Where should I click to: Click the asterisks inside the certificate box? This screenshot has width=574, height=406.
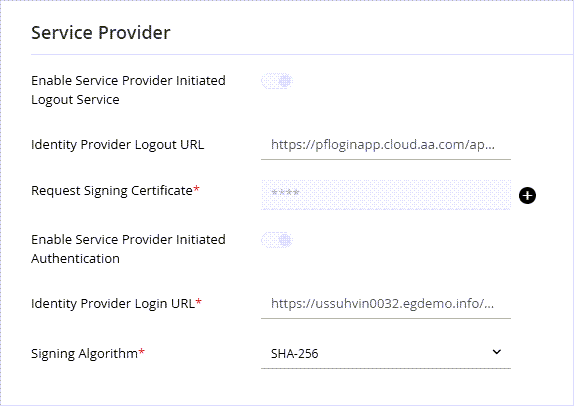point(286,193)
